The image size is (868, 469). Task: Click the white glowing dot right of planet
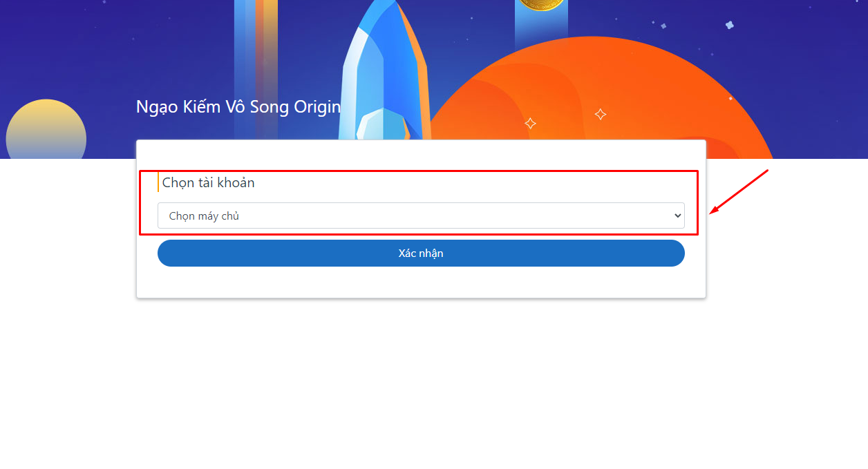tap(730, 99)
